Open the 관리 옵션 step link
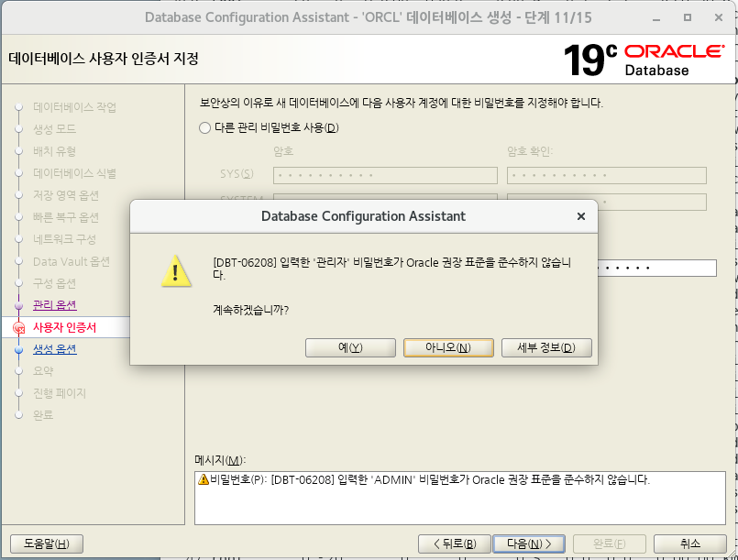738x560 pixels. (55, 305)
